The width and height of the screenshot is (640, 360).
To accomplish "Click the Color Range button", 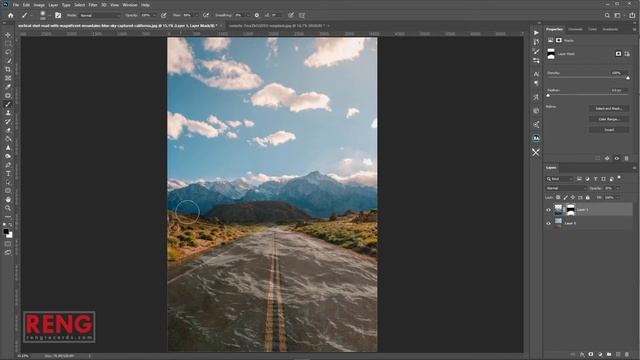I will pos(609,119).
